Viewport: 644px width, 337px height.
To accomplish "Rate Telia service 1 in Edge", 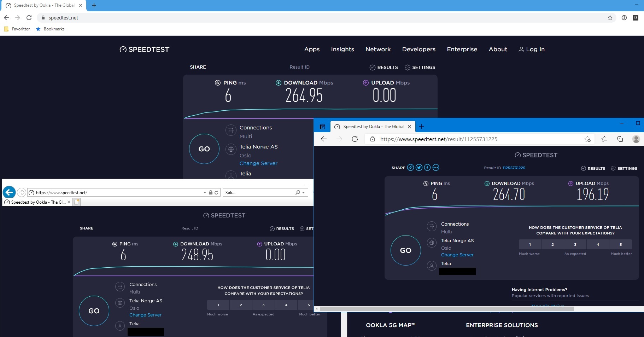I will [530, 244].
